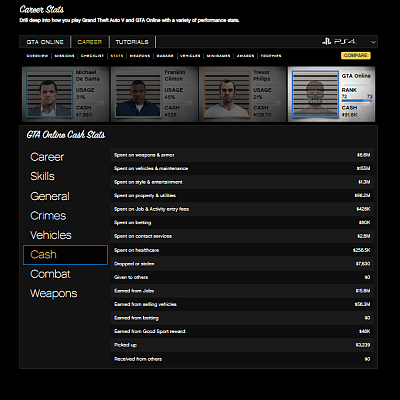The height and width of the screenshot is (400, 400).
Task: Open the Garage sub-navigation link
Action: pyautogui.click(x=165, y=56)
